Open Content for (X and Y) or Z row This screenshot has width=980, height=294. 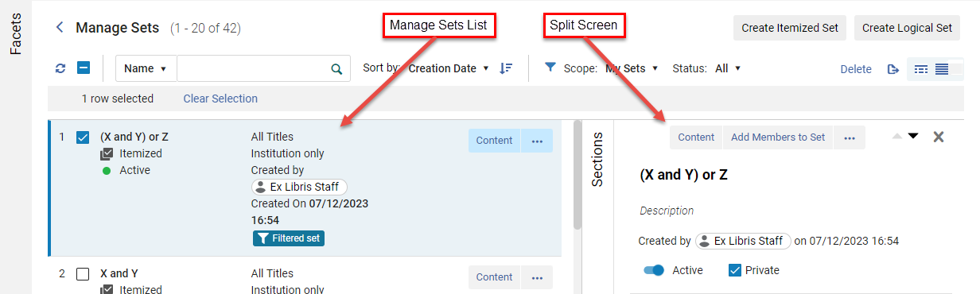(494, 141)
